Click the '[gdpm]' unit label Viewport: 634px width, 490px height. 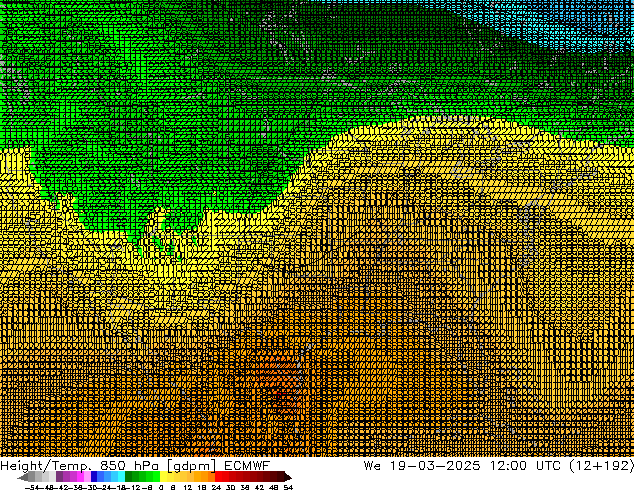pyautogui.click(x=192, y=466)
